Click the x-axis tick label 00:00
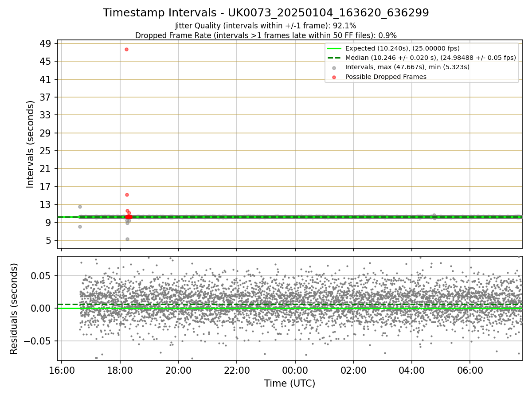Image resolution: width=532 pixels, height=399 pixels. click(295, 370)
